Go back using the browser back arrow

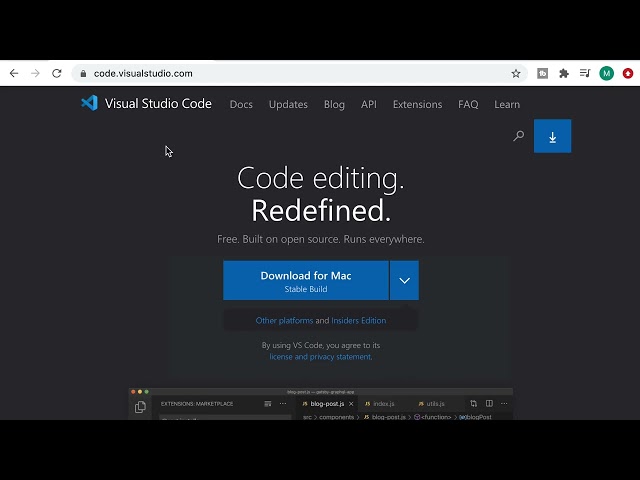[14, 73]
